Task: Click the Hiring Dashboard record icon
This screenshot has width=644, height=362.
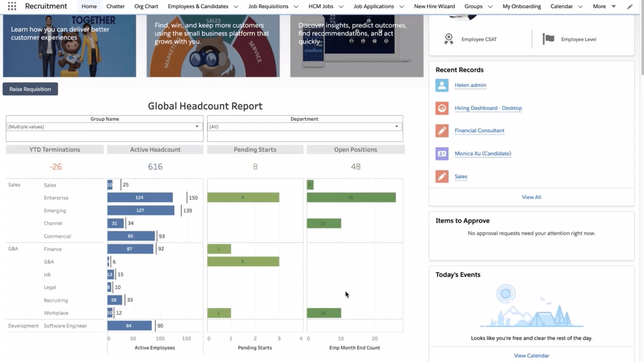Action: coord(442,108)
